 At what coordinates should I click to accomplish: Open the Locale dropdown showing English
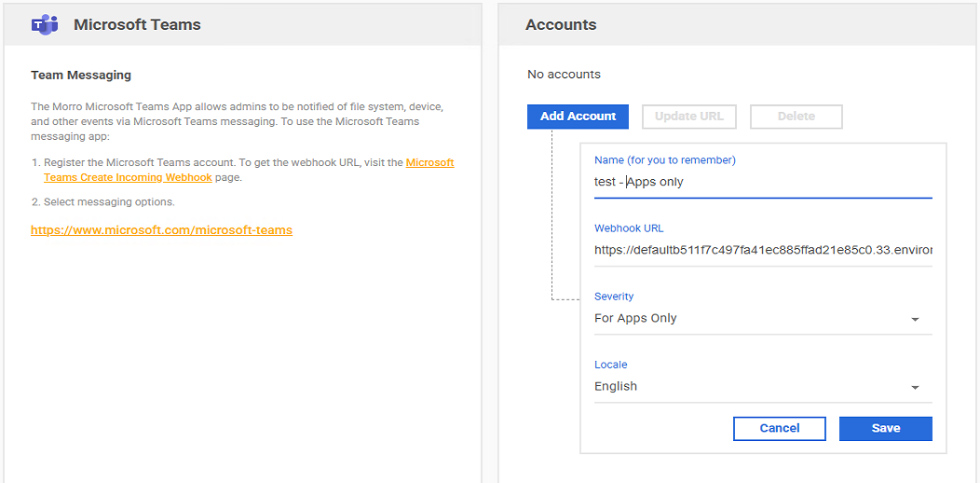click(763, 387)
